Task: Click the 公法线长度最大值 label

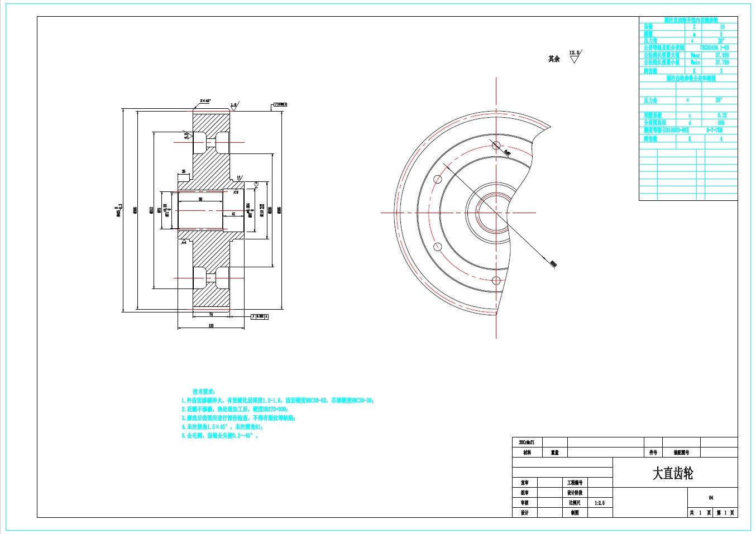Action: (662, 55)
